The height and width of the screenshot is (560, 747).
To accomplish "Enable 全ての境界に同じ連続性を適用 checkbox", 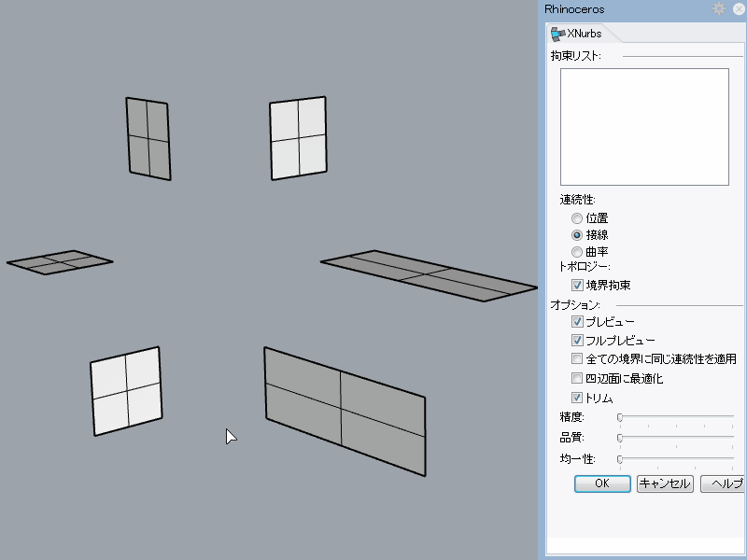I will point(577,358).
